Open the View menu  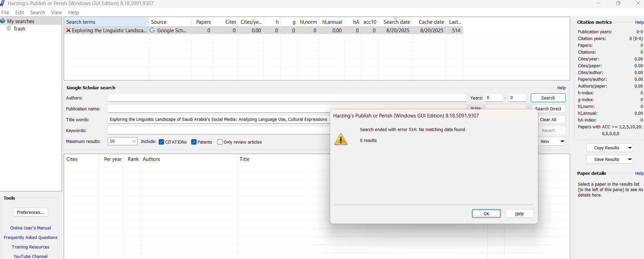pyautogui.click(x=56, y=13)
